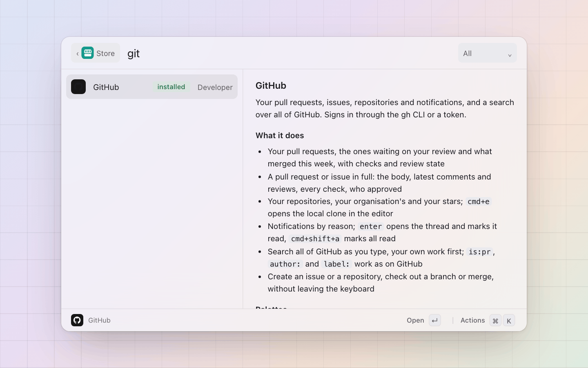Screen dimensions: 588x368
Task: Open the Actions menu in the footer
Action: pos(488,320)
